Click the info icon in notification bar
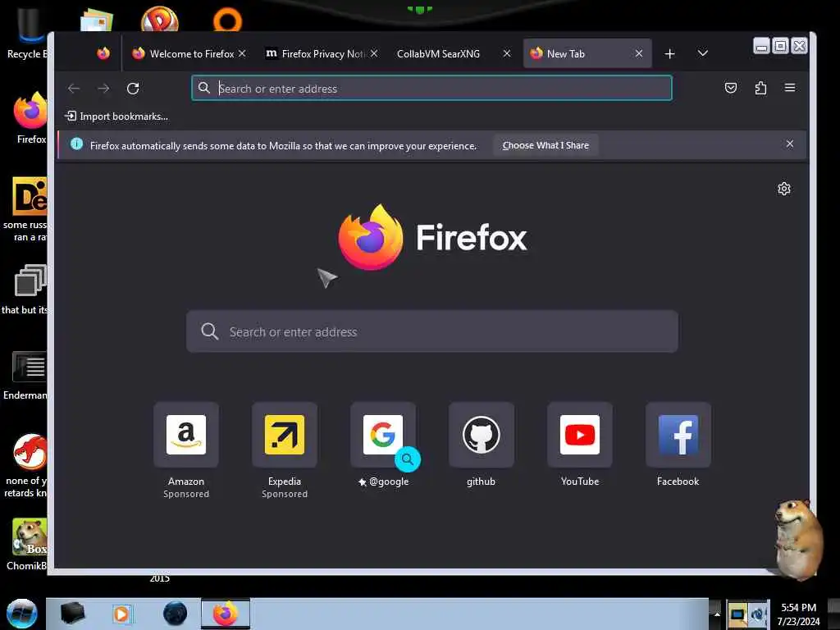The width and height of the screenshot is (840, 630). [x=76, y=144]
